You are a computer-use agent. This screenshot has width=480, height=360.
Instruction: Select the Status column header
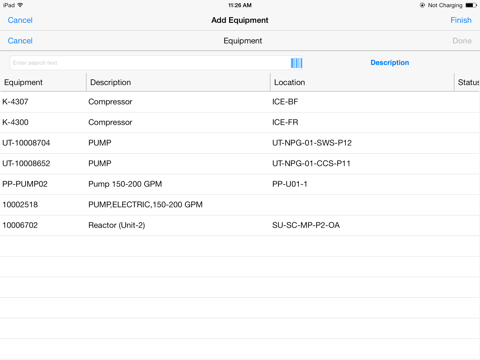click(x=467, y=82)
